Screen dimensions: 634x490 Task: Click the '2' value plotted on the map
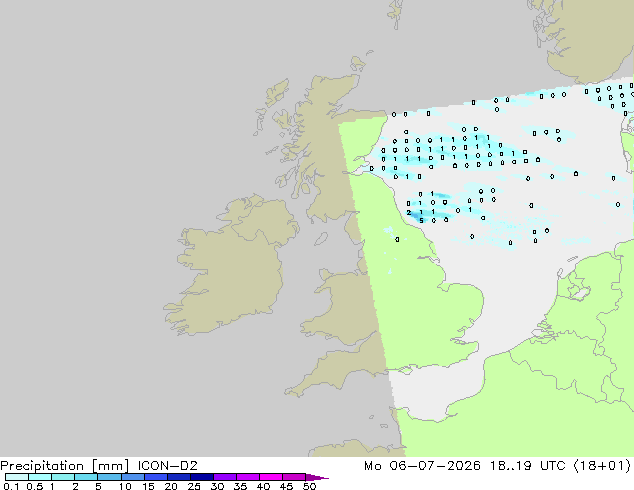click(409, 212)
